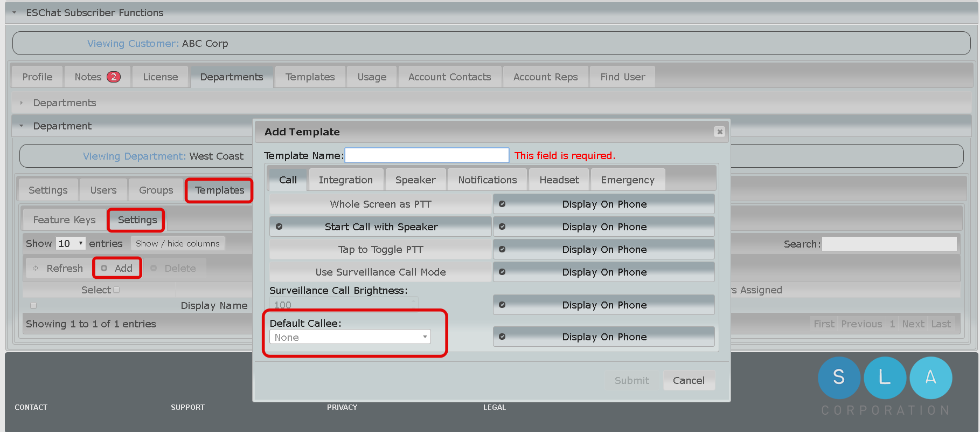Check the Select all checkbox in table header
The height and width of the screenshot is (432, 980).
pos(116,290)
